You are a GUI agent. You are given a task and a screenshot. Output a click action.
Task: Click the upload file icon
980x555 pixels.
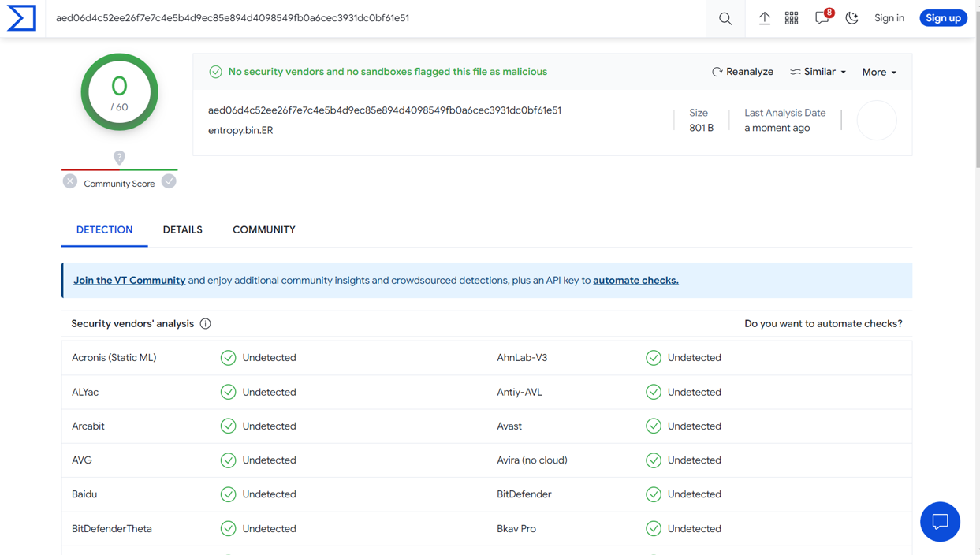[764, 18]
